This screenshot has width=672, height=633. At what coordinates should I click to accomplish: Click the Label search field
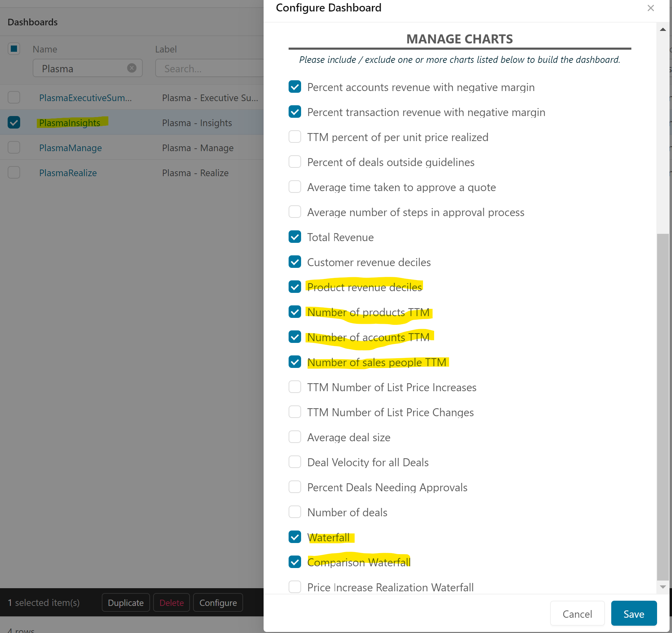click(208, 68)
